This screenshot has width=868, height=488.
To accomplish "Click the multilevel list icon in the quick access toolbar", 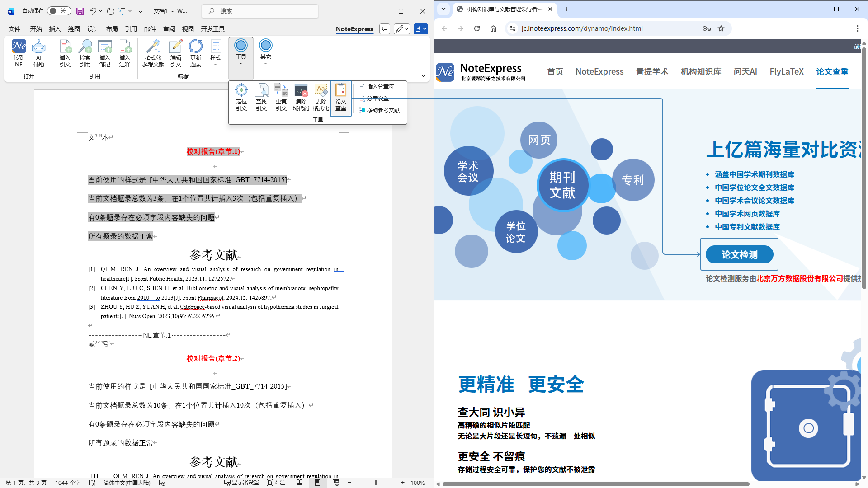I will coord(122,11).
